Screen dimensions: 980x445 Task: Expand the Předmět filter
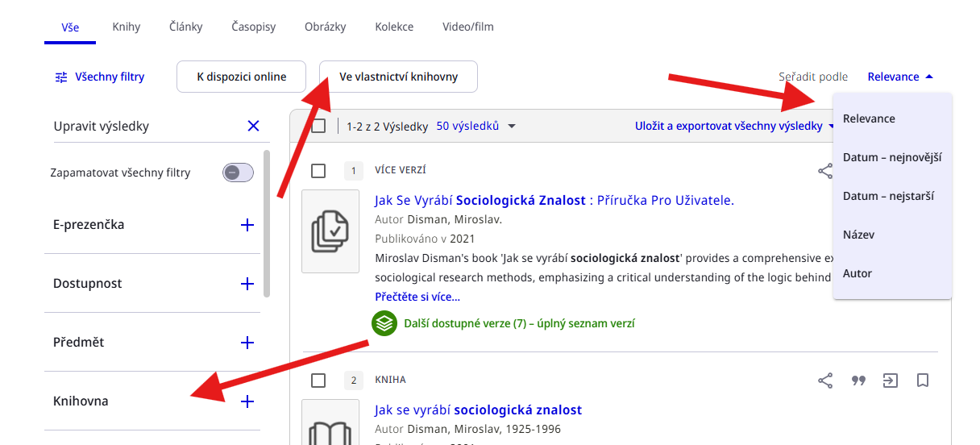247,343
